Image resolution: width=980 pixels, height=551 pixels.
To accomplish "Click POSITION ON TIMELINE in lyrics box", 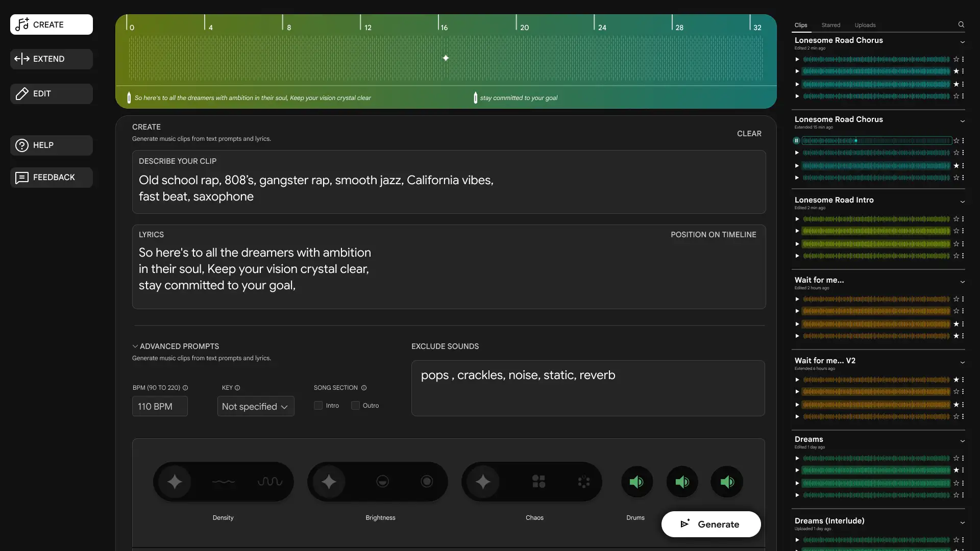I will [713, 235].
